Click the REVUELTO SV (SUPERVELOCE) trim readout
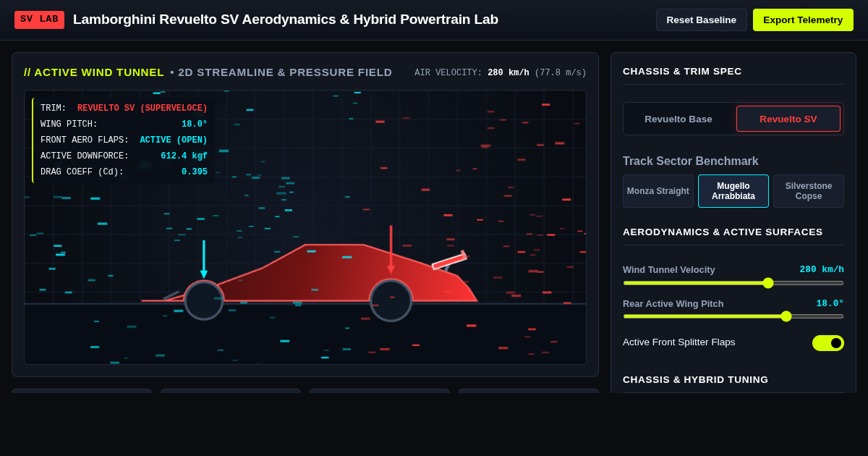 (x=142, y=109)
